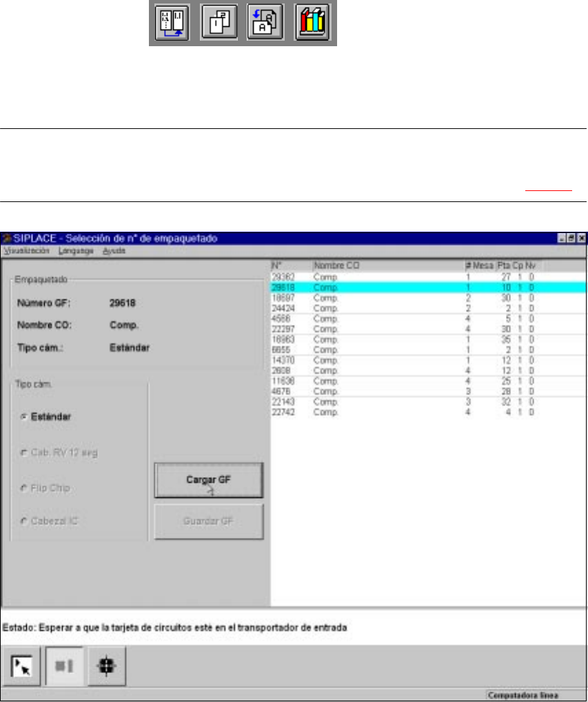Restore the SIPLACE window size

click(571, 238)
